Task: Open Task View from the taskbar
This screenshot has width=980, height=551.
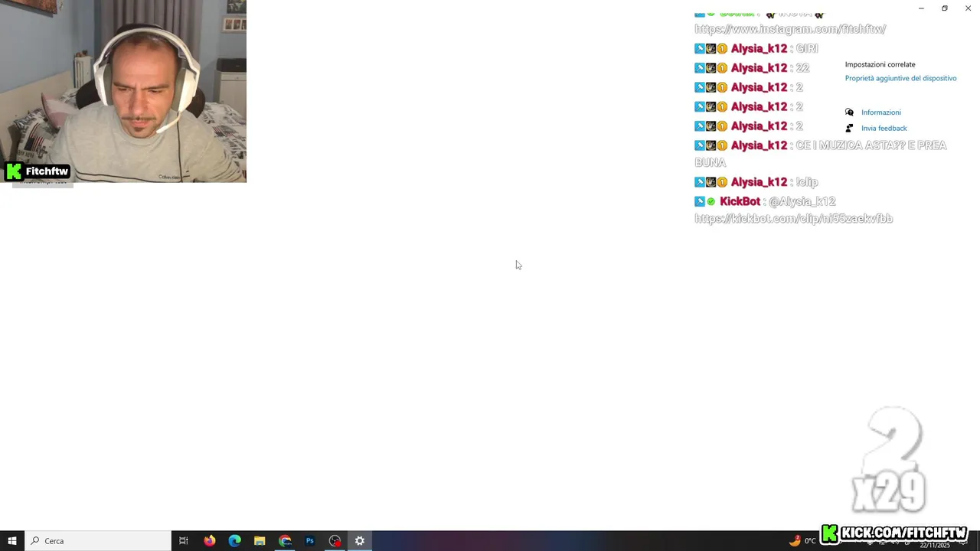Action: 184,541
